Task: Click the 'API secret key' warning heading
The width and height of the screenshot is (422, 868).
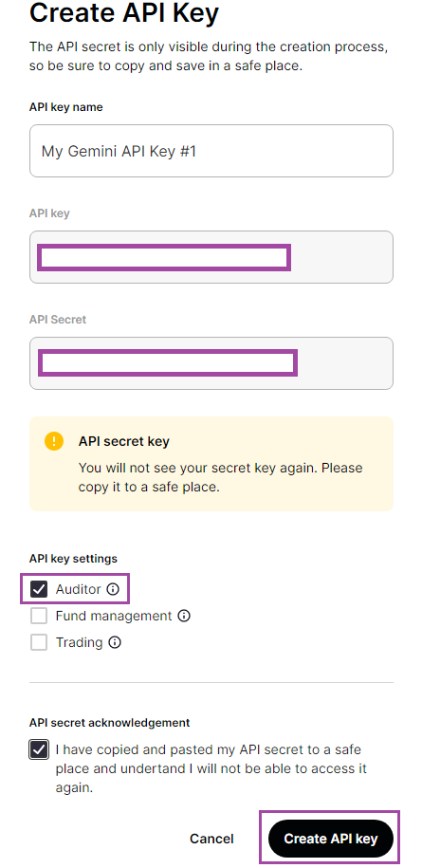Action: click(x=124, y=441)
